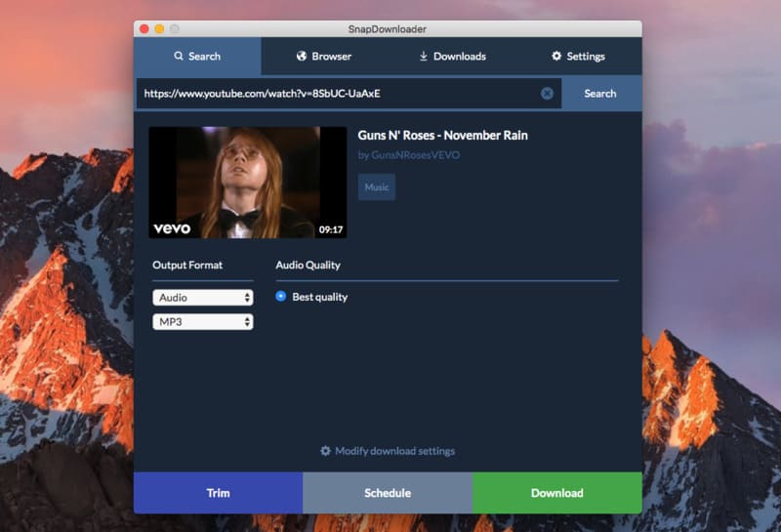Open the MP3 format dropdown
Image resolution: width=781 pixels, height=532 pixels.
203,322
